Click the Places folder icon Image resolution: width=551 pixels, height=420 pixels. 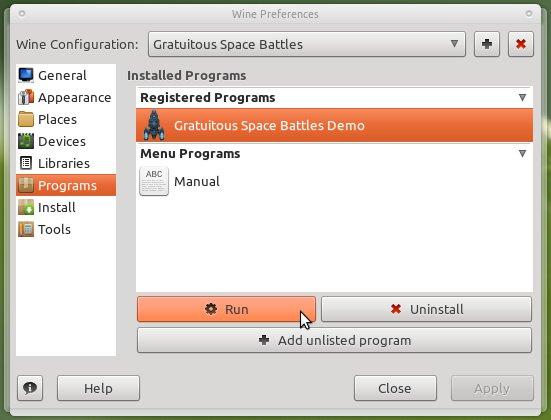(26, 119)
